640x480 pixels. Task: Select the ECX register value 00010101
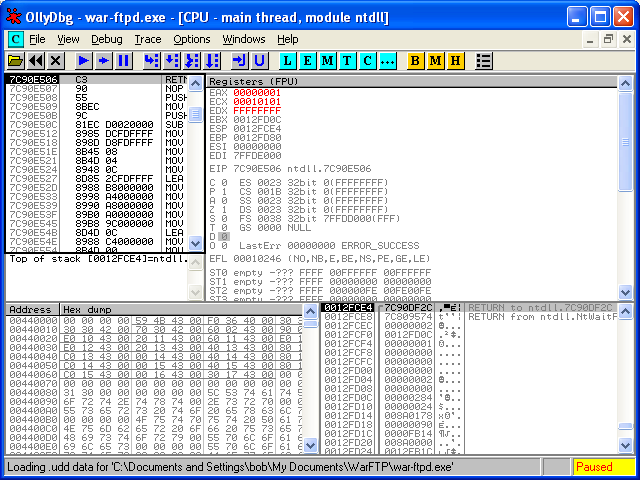tap(257, 102)
